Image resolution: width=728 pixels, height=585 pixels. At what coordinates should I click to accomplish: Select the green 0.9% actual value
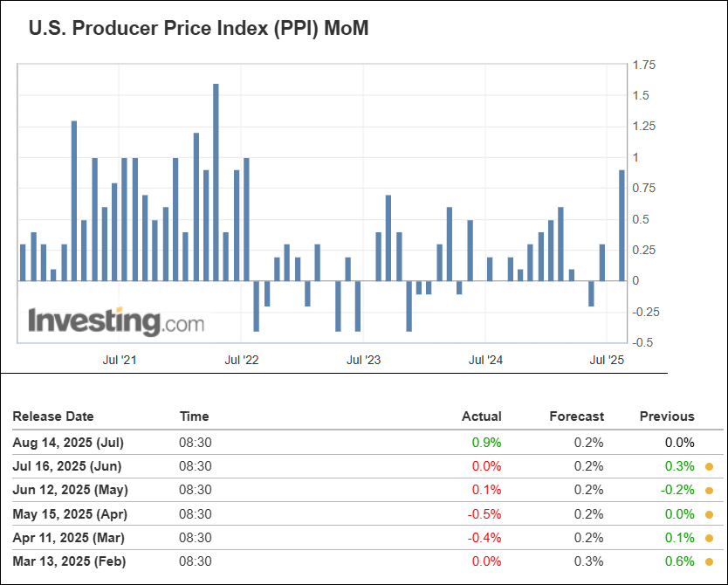click(487, 443)
